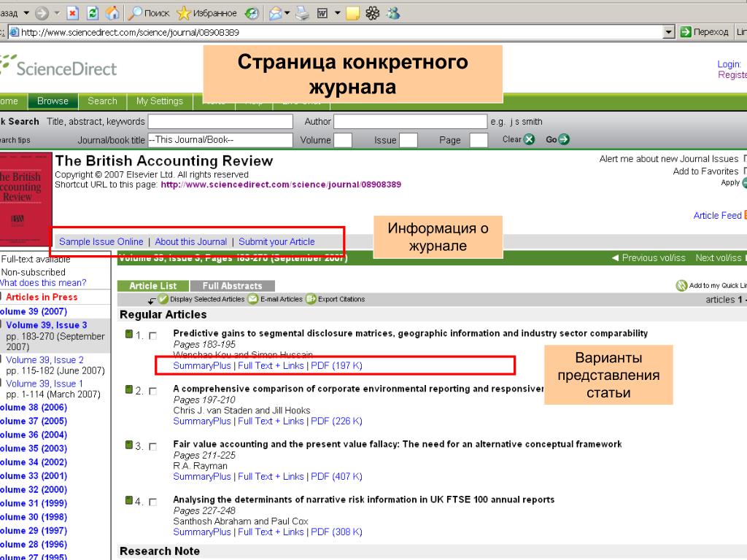Check the box for article 3
Viewport: 747px width, 560px height.
click(153, 447)
